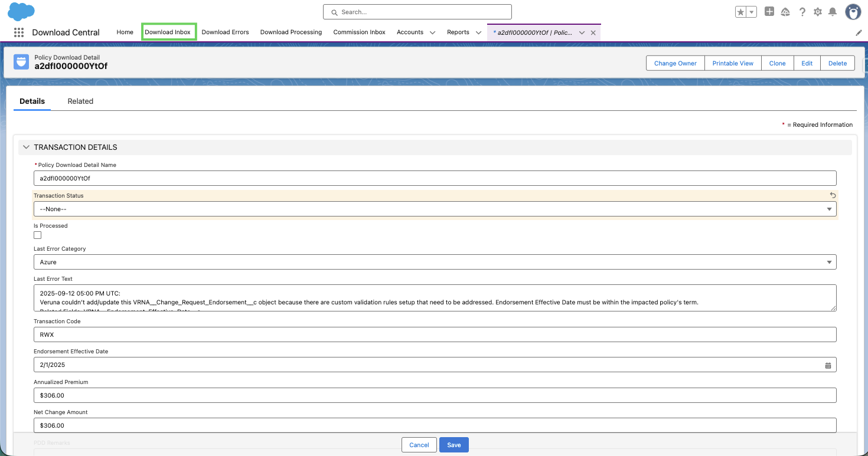Click the Annualized Premium field

pyautogui.click(x=435, y=395)
